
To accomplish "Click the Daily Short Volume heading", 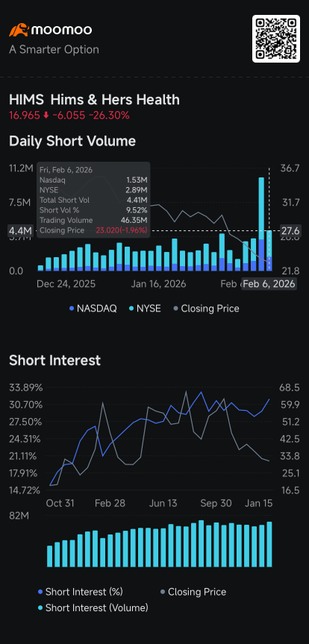I will (72, 142).
